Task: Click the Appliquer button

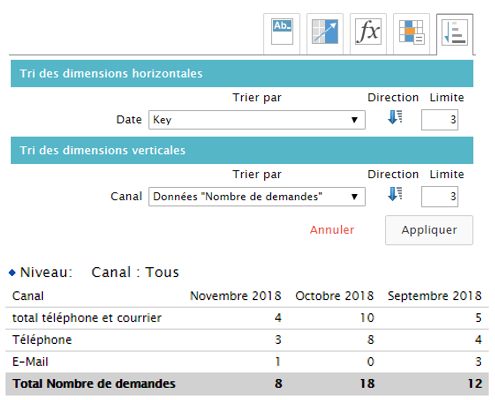Action: (x=429, y=230)
